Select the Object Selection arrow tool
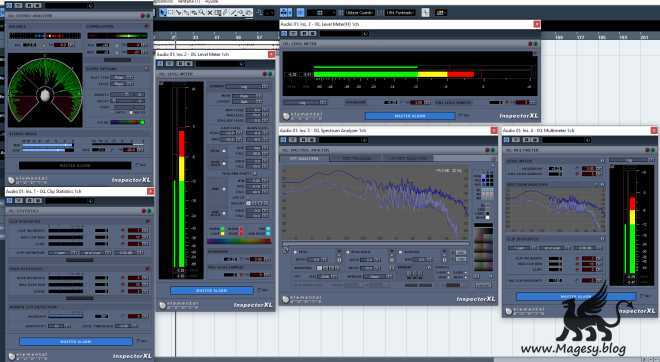Viewport: 660px width, 362px height. point(163,13)
